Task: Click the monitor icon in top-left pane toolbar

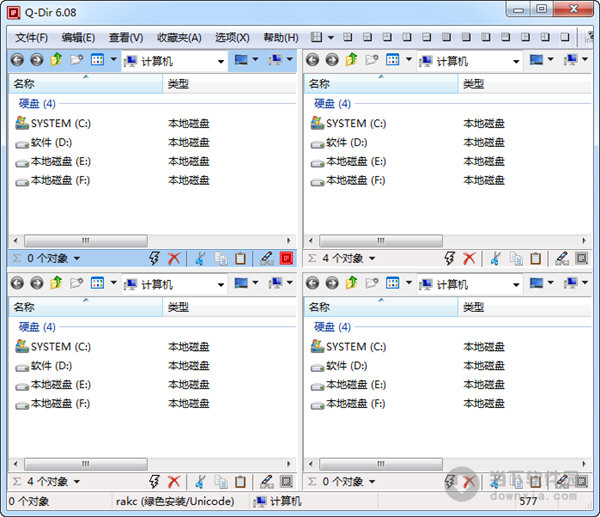Action: [241, 60]
